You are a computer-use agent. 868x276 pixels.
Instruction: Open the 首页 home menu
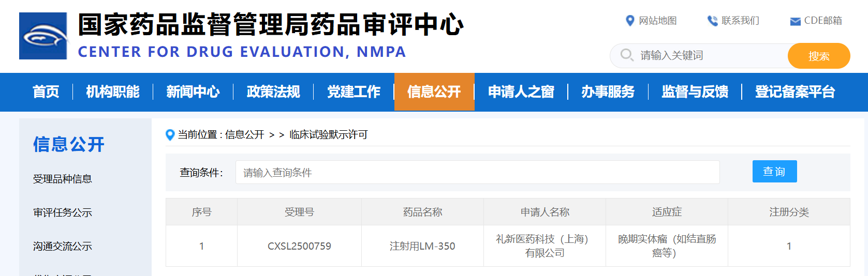pos(46,92)
